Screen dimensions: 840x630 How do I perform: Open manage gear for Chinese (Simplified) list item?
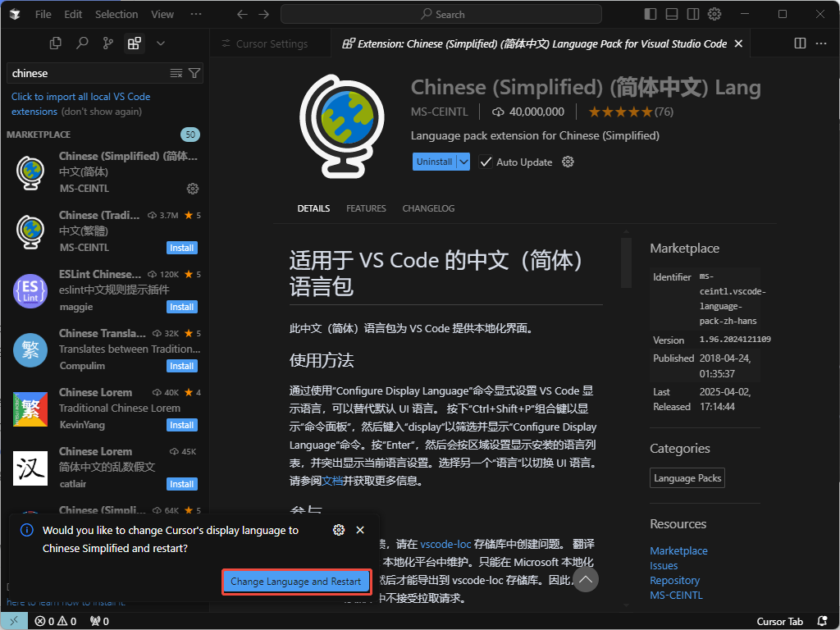[193, 189]
